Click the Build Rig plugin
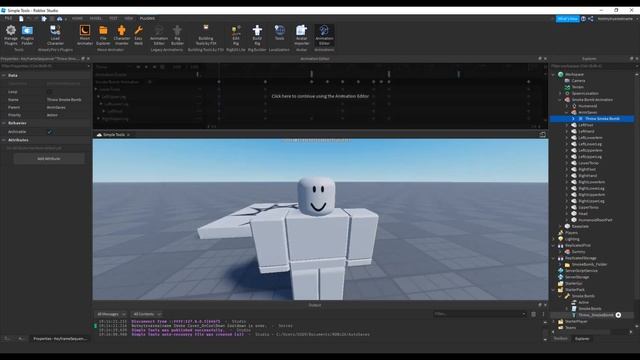Viewport: 640px width, 360px height. 257,35
